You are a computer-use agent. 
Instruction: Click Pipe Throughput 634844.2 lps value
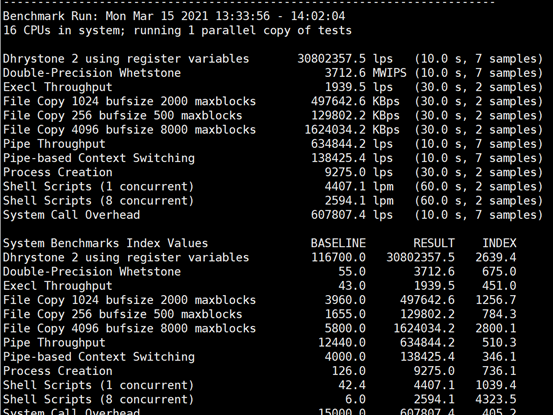352,144
